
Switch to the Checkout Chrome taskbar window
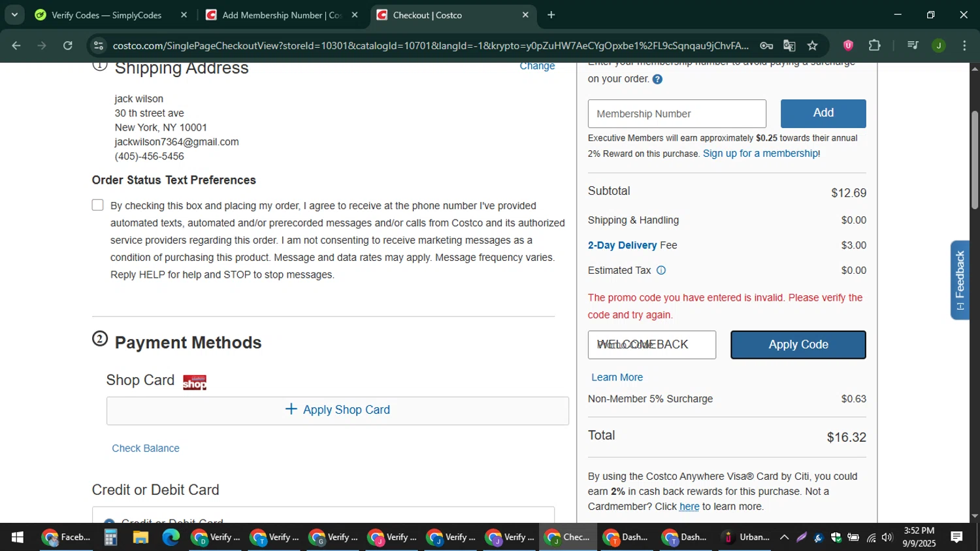pyautogui.click(x=568, y=537)
